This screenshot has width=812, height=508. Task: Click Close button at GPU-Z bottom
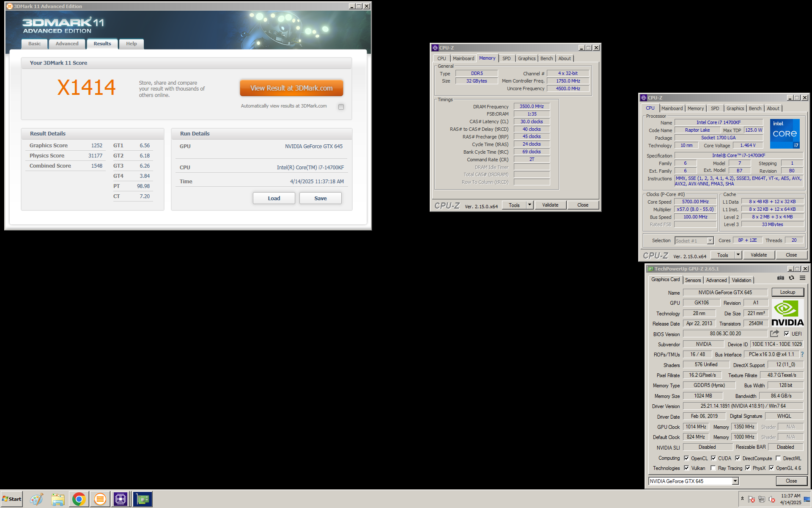coord(791,481)
